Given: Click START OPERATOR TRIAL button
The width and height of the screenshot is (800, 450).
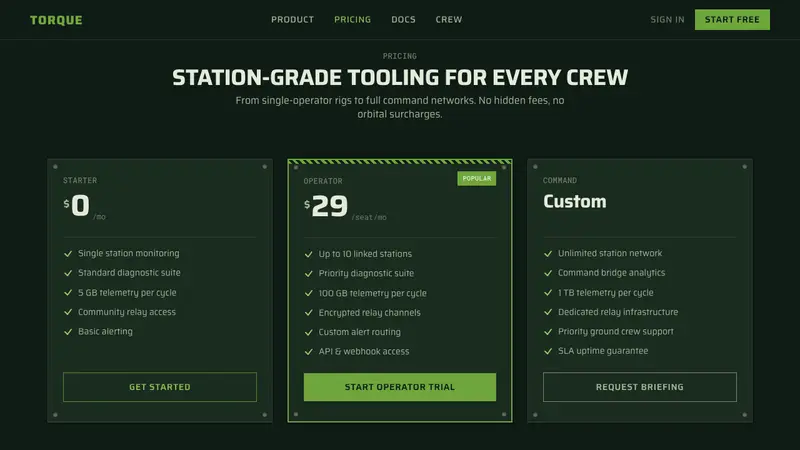Looking at the screenshot, I should click(x=399, y=387).
